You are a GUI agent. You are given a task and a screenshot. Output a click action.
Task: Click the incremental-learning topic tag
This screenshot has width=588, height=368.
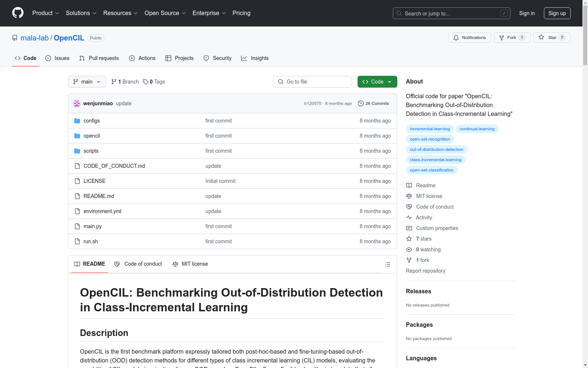tap(430, 129)
